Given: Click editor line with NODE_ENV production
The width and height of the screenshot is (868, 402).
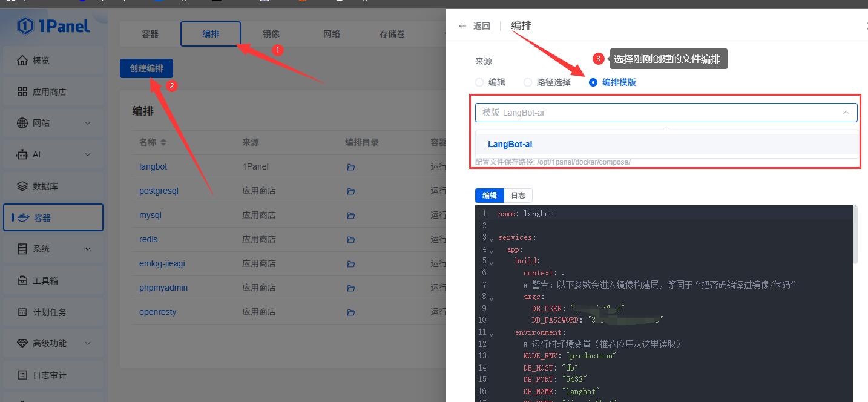Looking at the screenshot, I should click(569, 356).
